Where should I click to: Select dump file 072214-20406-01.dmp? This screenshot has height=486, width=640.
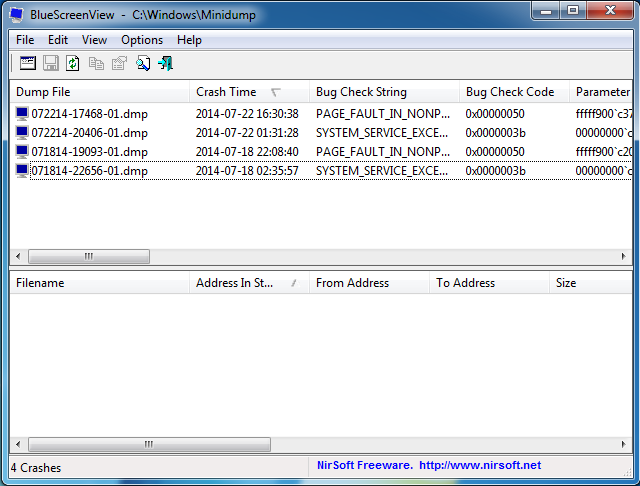click(x=89, y=133)
